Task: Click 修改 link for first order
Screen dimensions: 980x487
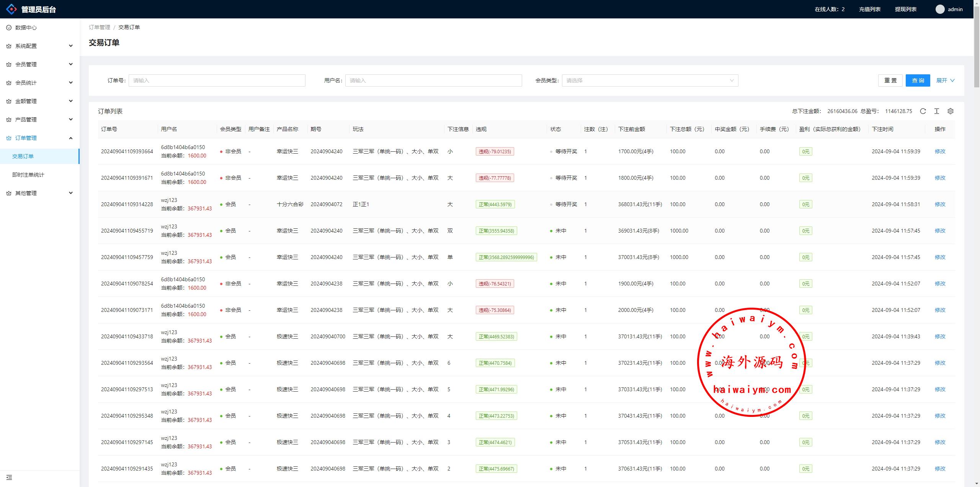Action: pyautogui.click(x=940, y=151)
